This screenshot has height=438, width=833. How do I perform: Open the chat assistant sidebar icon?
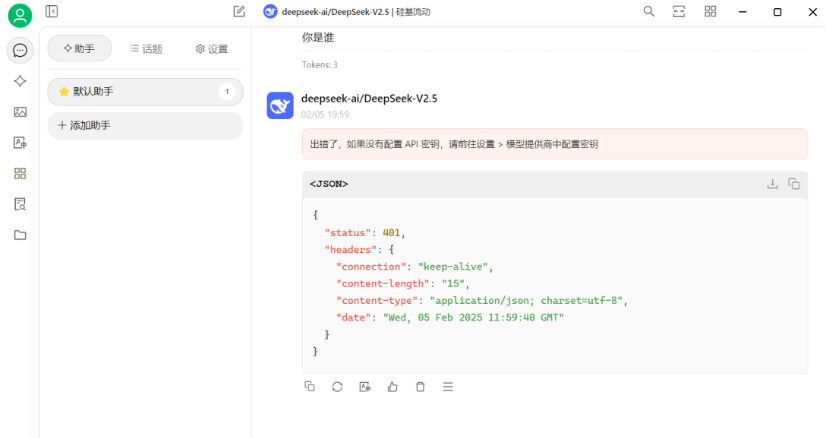(20, 50)
